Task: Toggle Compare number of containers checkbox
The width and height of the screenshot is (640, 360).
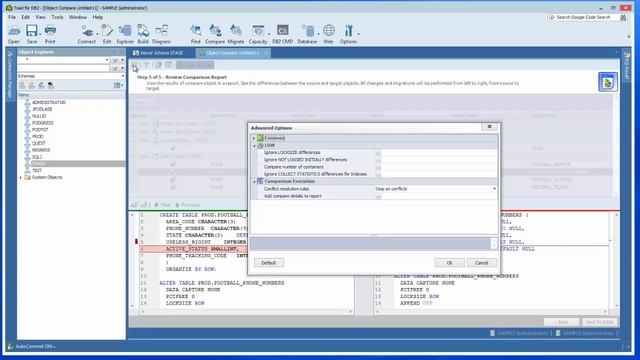Action: (378, 167)
